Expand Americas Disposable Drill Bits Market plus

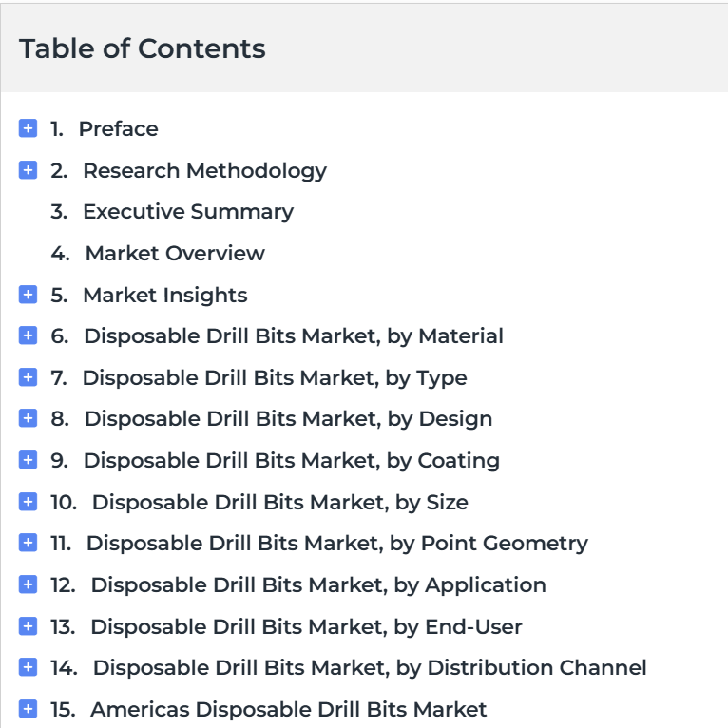tap(28, 708)
